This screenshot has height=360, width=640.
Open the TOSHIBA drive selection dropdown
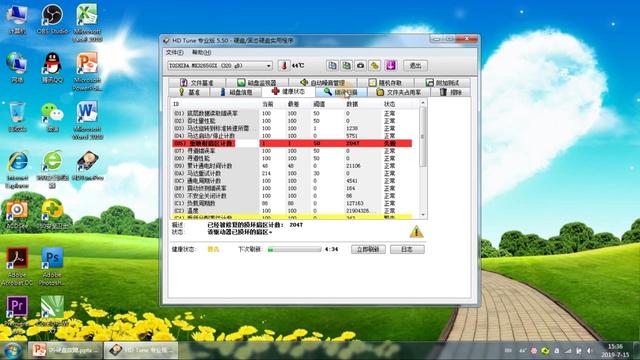220,65
